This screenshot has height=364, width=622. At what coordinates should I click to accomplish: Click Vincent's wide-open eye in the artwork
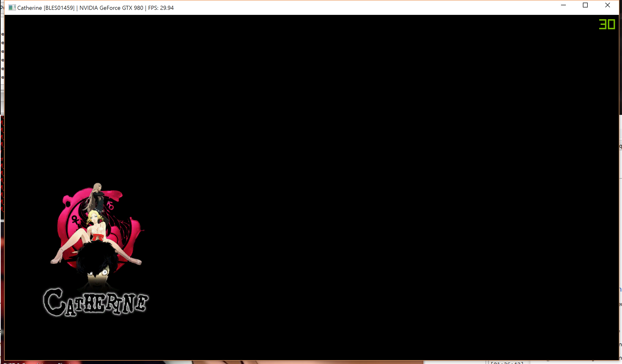105,272
